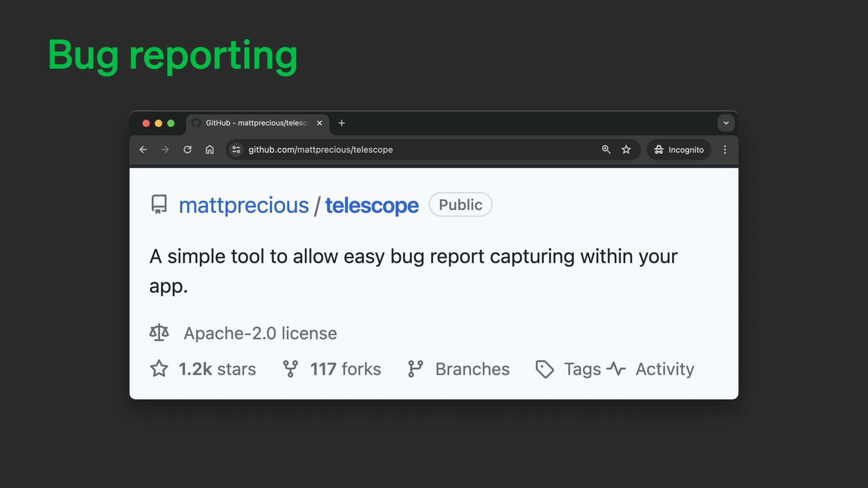Click the zoom magnifier icon in address bar
This screenshot has width=868, height=488.
pos(606,150)
